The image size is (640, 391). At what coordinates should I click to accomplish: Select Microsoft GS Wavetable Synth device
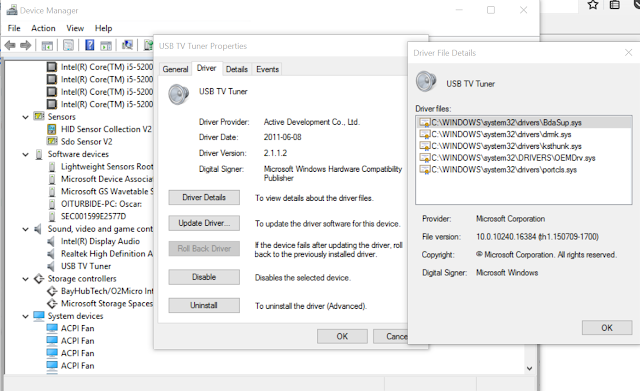(107, 191)
